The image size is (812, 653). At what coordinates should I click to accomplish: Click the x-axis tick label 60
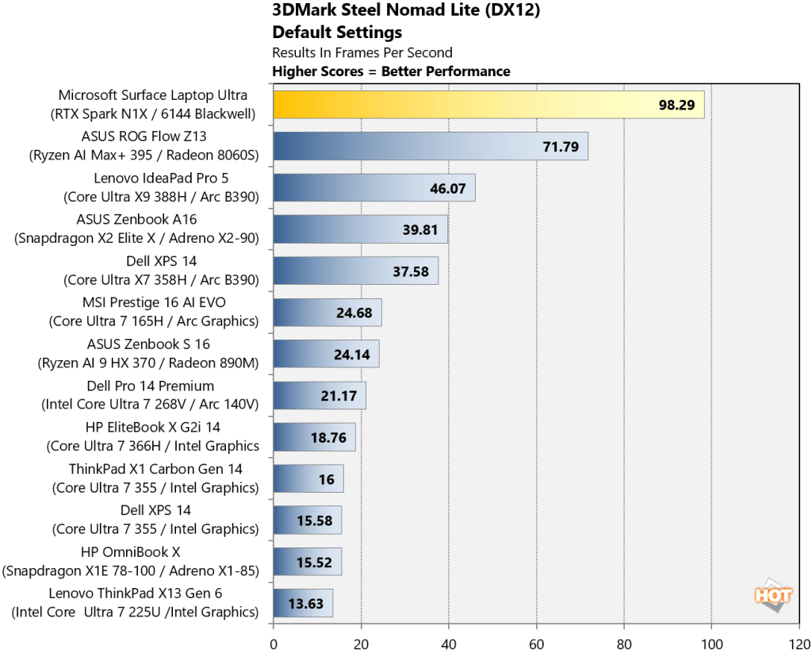(537, 645)
